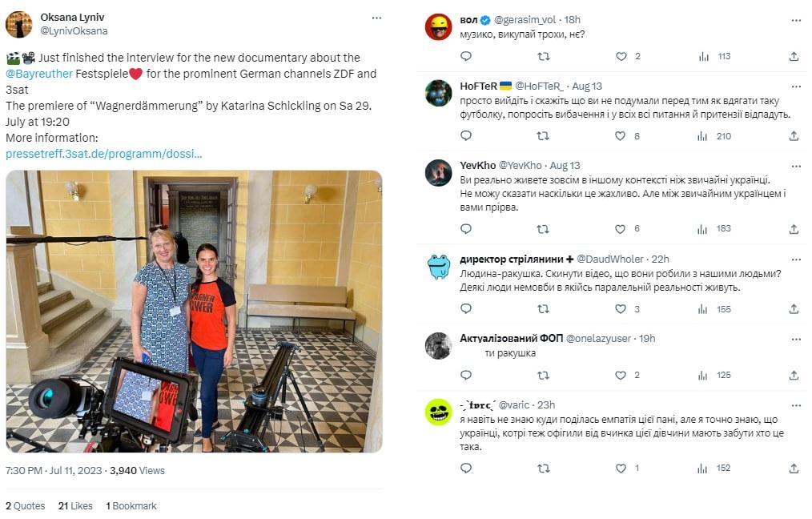Screen dimensions: 812x519
Task: Open more options on the HoFTeR reply
Action: click(x=796, y=86)
